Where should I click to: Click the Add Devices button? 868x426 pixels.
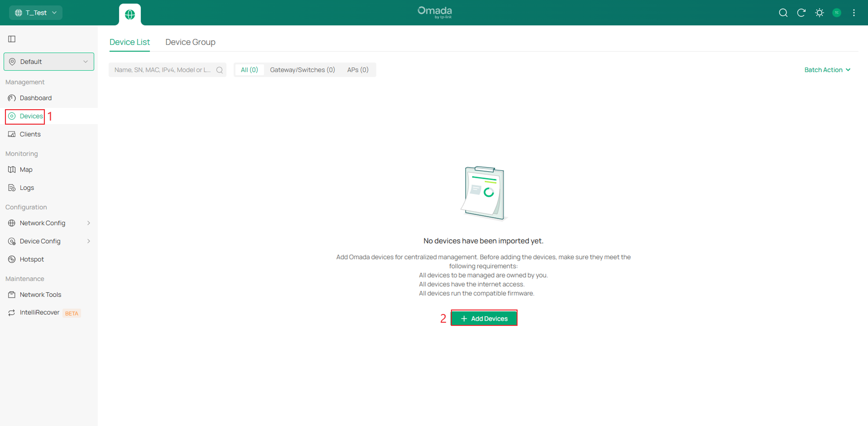pos(484,318)
